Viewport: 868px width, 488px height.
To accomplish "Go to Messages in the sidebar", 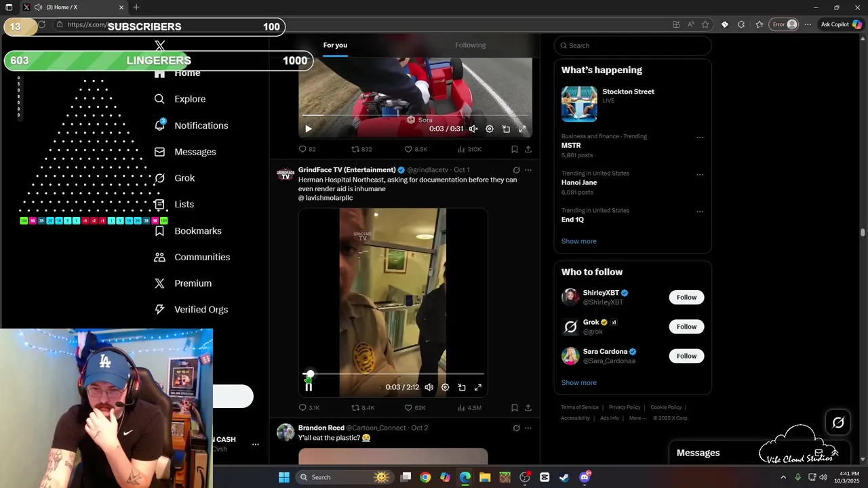I will [185, 152].
